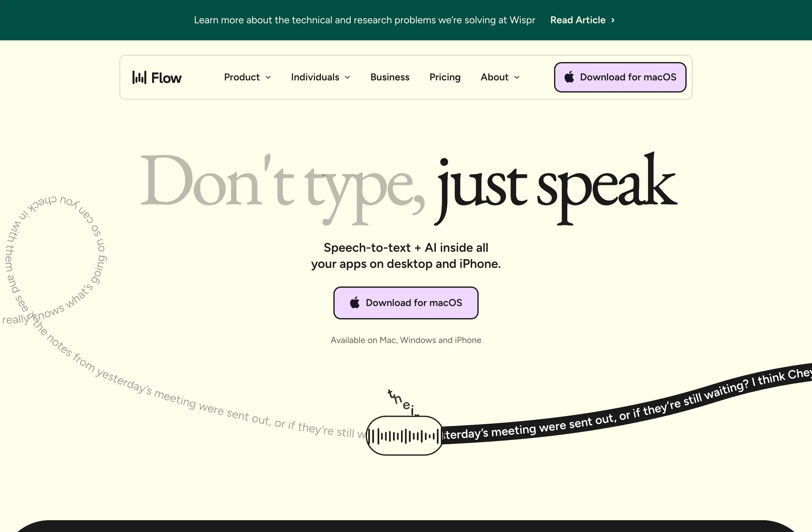Click the Wispr announcement banner text
812x532 pixels.
point(364,20)
